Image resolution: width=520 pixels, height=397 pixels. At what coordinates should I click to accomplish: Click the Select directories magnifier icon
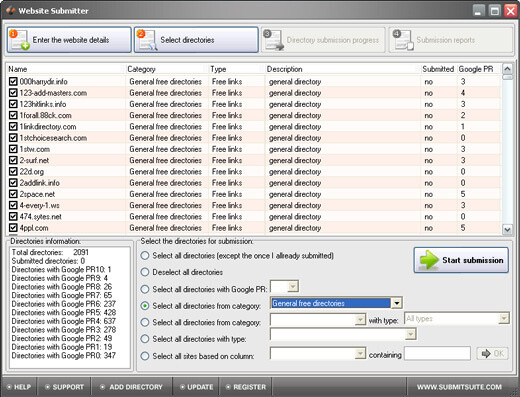pyautogui.click(x=147, y=40)
